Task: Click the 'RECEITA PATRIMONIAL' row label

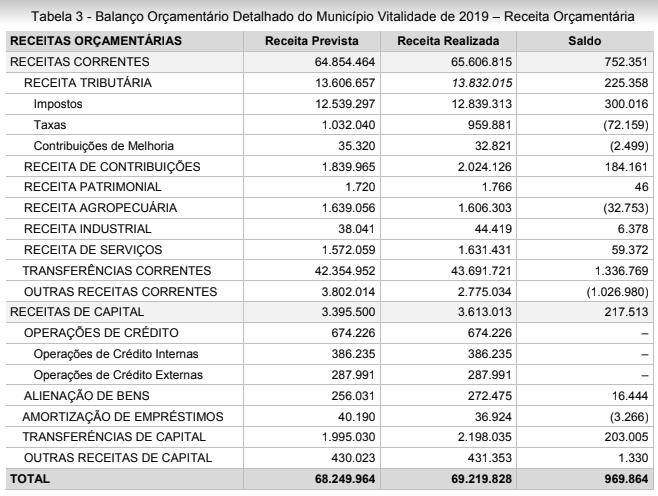Action: (x=92, y=187)
